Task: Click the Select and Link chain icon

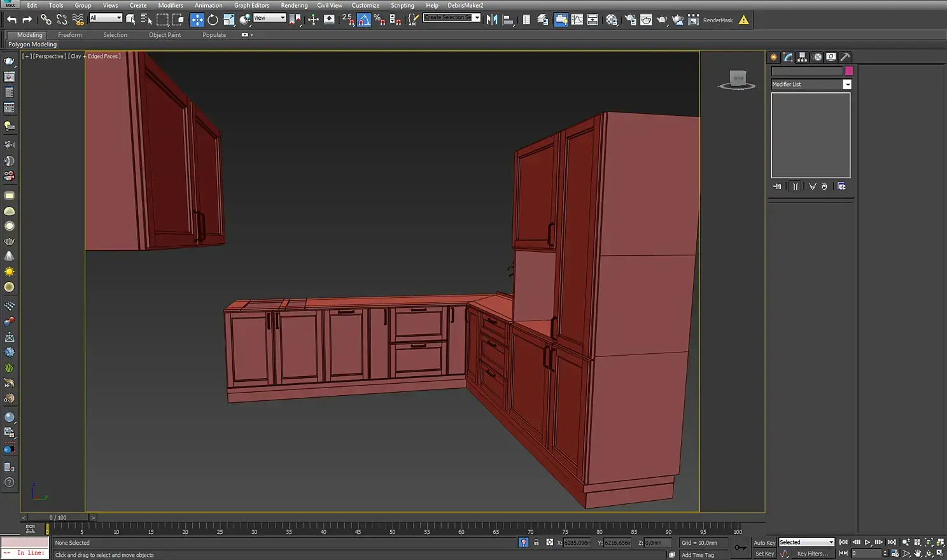Action: coord(46,20)
